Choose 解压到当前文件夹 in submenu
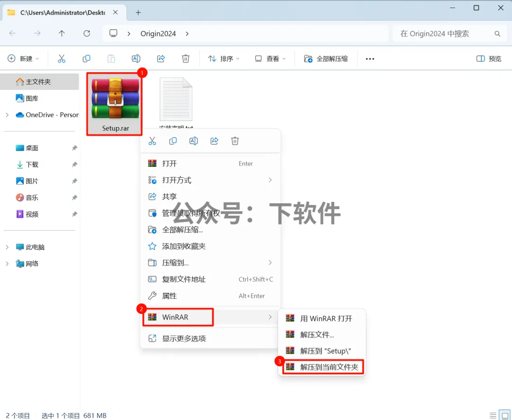Viewport: 512px width, 420px height. pos(322,367)
